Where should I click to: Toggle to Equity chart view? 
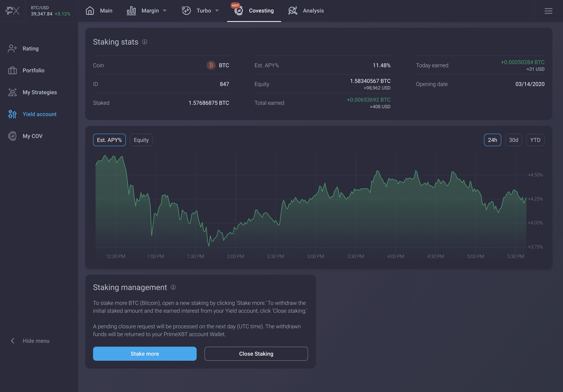coord(141,140)
